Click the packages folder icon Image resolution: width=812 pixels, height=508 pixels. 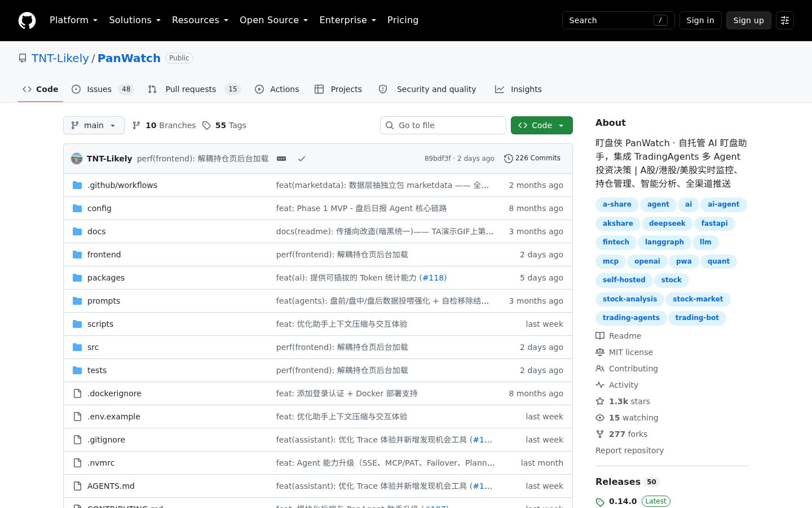pyautogui.click(x=77, y=278)
